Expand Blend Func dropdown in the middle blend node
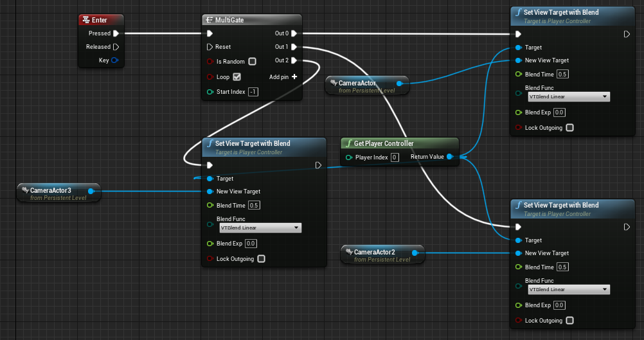Screen dimensions: 644x340 pos(260,228)
